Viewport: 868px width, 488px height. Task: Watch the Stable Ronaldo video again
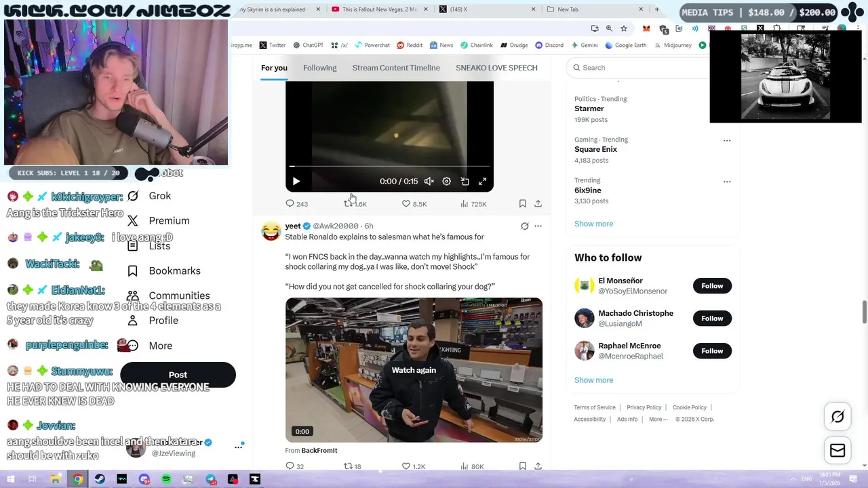(x=414, y=370)
